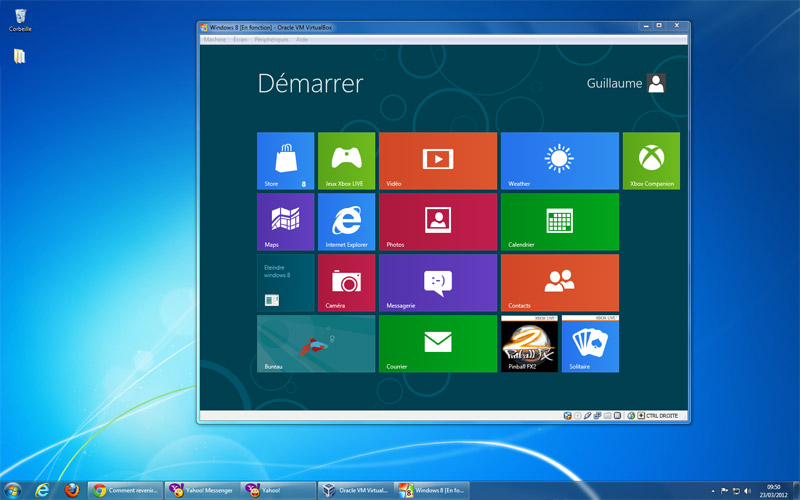
Task: Click the VirtualBox network adapters icon
Action: [597, 416]
